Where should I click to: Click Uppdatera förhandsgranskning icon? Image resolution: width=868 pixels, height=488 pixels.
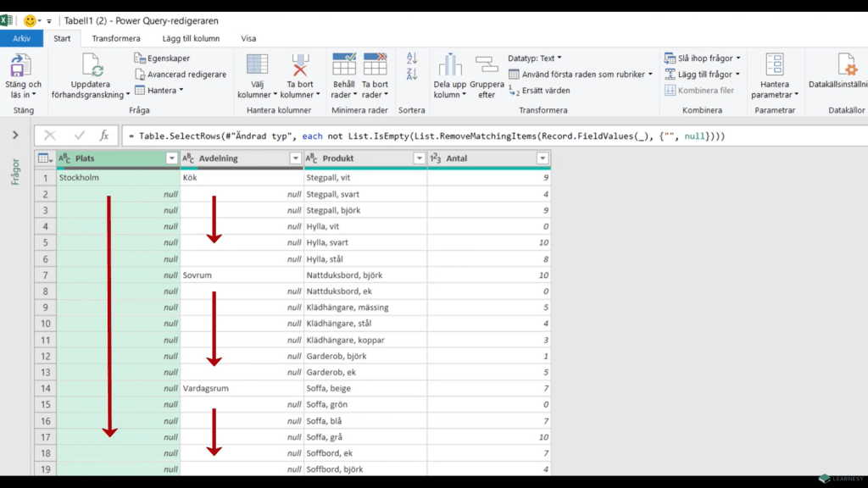click(91, 66)
